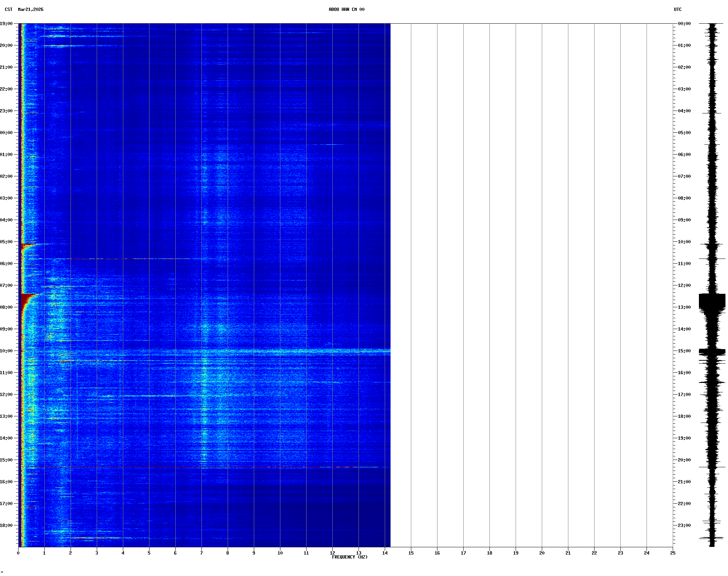
Task: Click the 23:00 UTC time marker
Action: click(684, 525)
